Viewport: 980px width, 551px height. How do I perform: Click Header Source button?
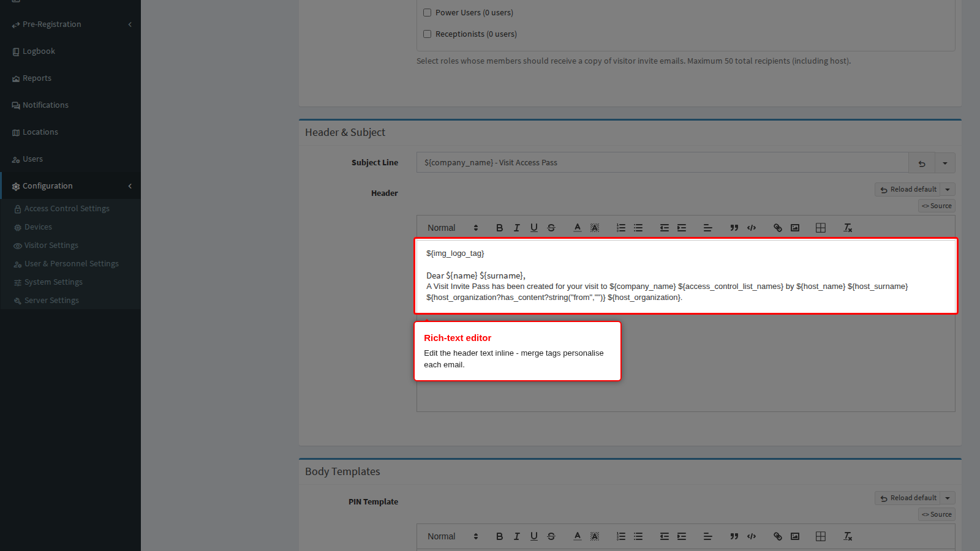(937, 206)
